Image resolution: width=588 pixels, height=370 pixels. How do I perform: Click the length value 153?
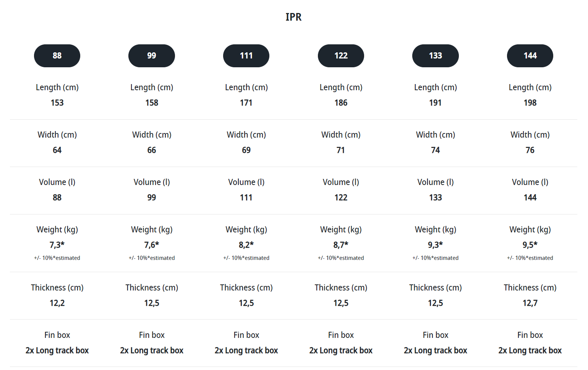(57, 103)
